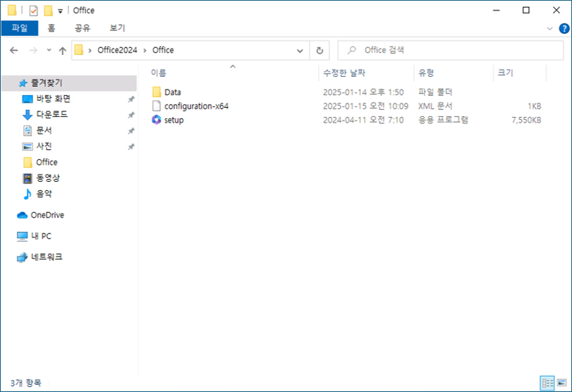This screenshot has width=572, height=392.
Task: Select the Data folder icon
Action: click(x=157, y=92)
